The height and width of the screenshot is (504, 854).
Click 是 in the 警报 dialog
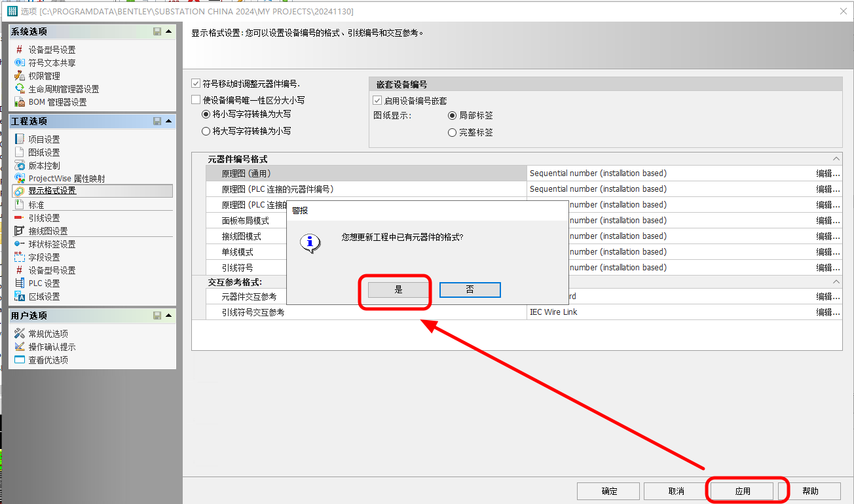pos(398,289)
